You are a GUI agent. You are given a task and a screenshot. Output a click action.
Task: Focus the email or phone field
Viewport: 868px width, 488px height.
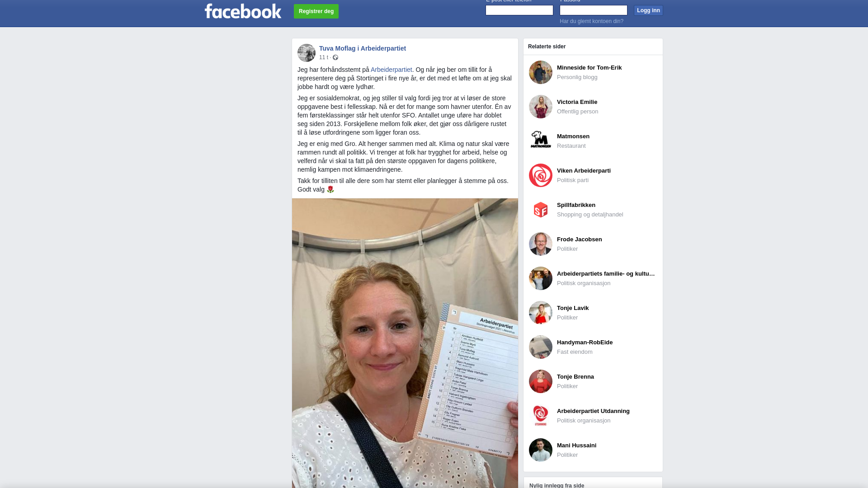pos(519,10)
